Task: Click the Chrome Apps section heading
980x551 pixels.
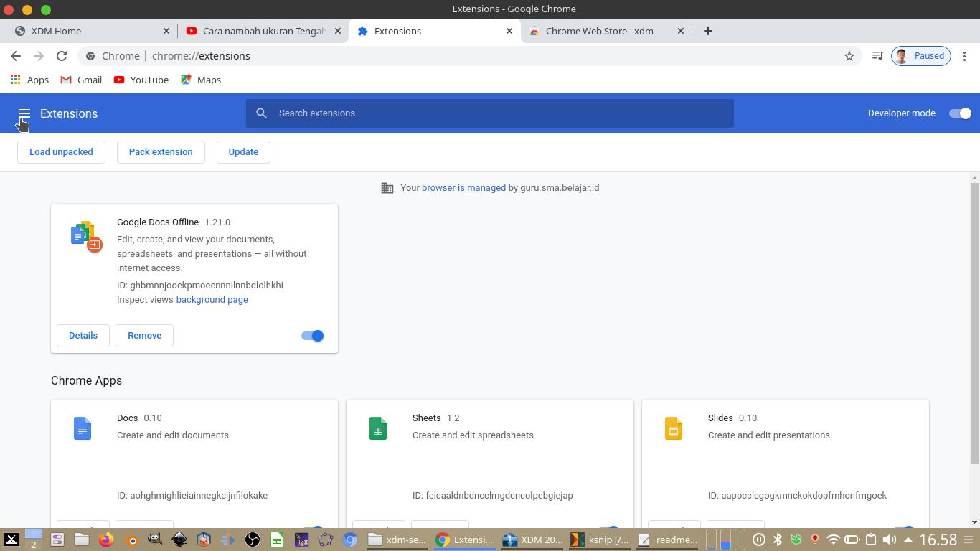Action: click(x=86, y=381)
